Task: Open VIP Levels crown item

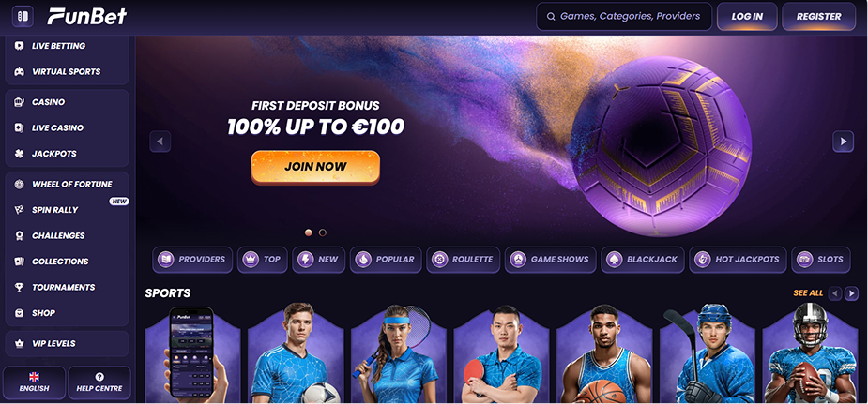Action: tap(67, 344)
